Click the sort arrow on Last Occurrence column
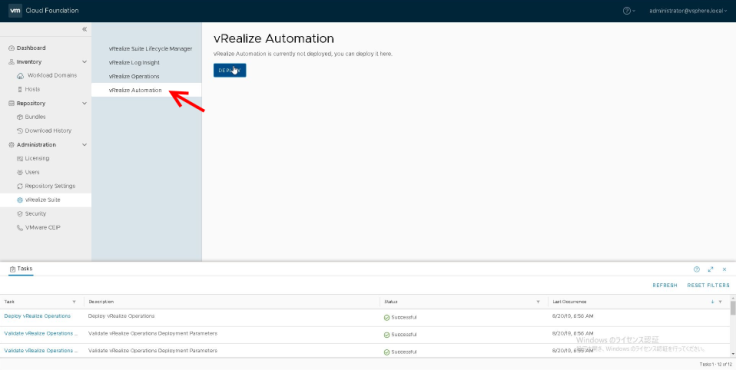This screenshot has height=370, width=736. pyautogui.click(x=713, y=302)
